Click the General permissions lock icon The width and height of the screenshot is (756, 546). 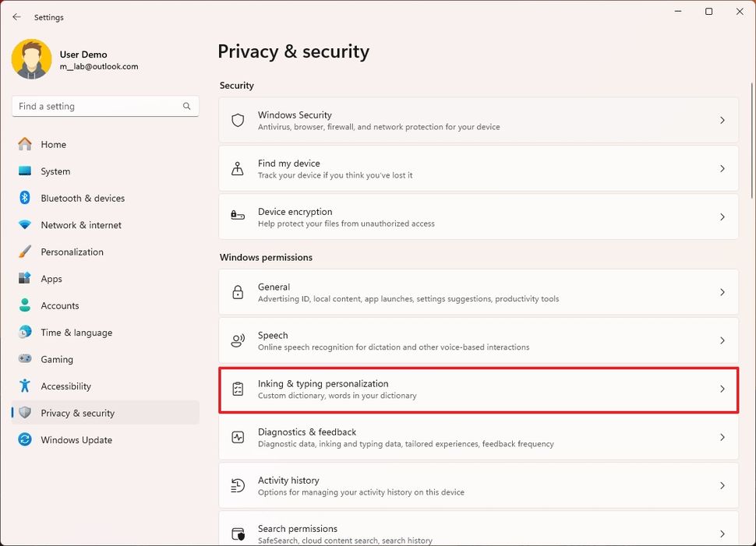pyautogui.click(x=238, y=293)
